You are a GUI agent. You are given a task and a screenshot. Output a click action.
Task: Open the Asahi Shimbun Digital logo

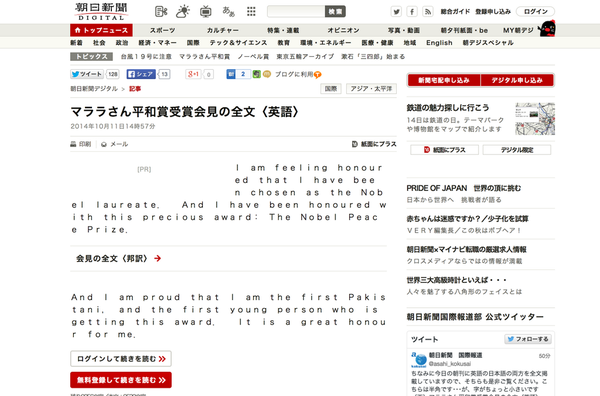101,11
